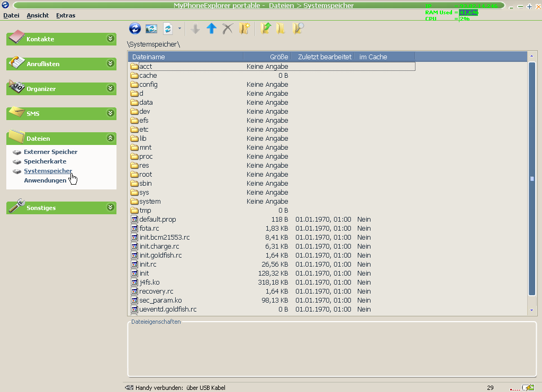The width and height of the screenshot is (542, 392).
Task: Select the file init.charge.rc
Action: point(273,246)
